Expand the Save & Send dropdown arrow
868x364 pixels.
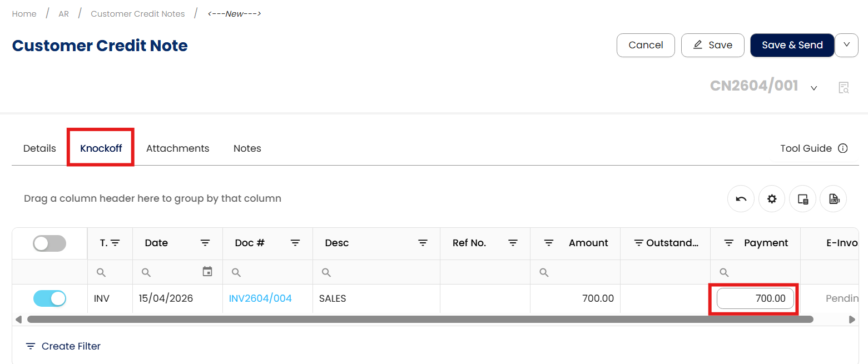(x=846, y=45)
